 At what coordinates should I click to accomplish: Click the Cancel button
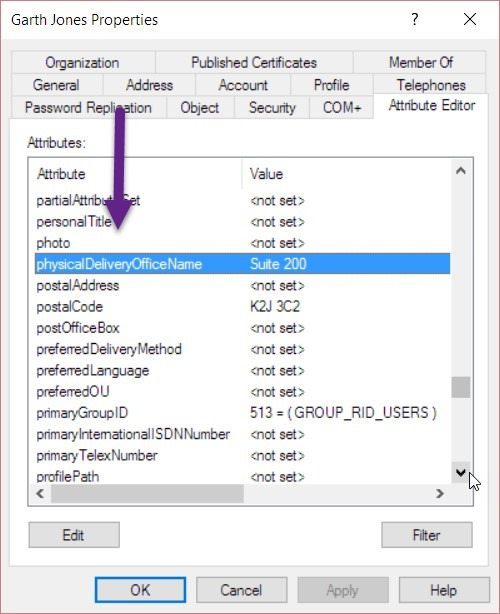point(242,590)
